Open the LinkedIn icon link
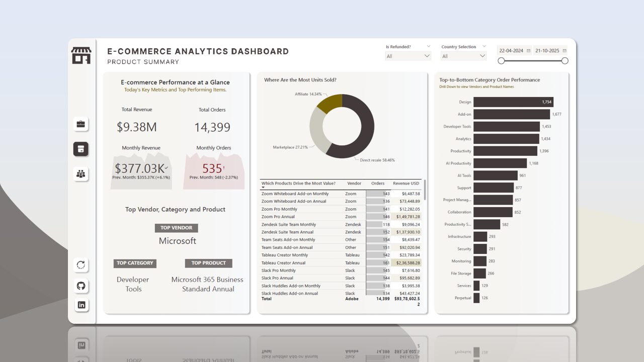Image resolution: width=644 pixels, height=362 pixels. 81,305
